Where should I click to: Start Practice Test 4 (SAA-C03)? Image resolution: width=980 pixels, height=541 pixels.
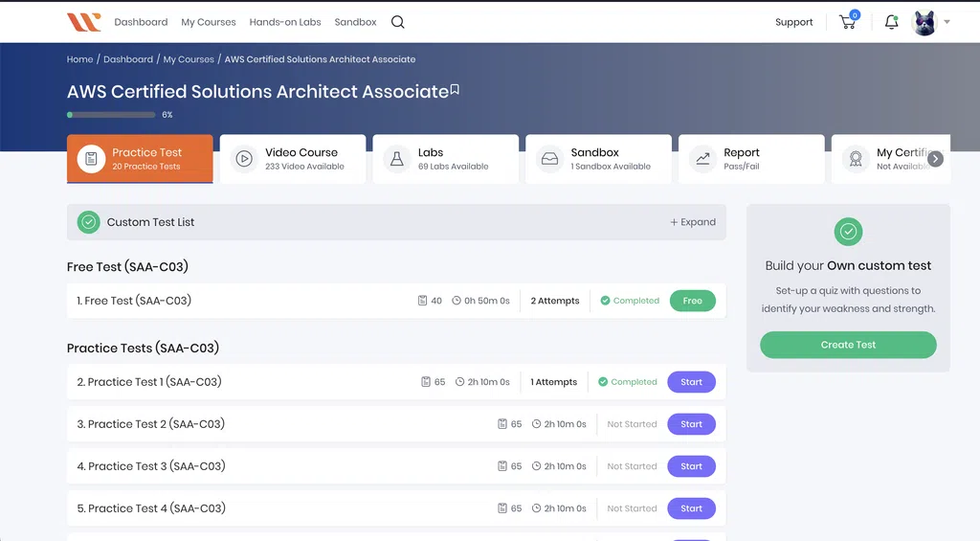[x=691, y=508]
